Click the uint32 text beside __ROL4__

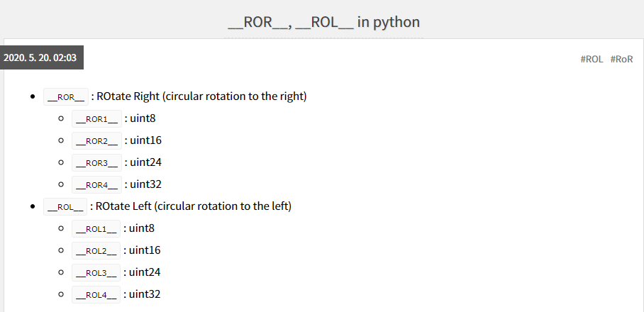[x=145, y=294]
